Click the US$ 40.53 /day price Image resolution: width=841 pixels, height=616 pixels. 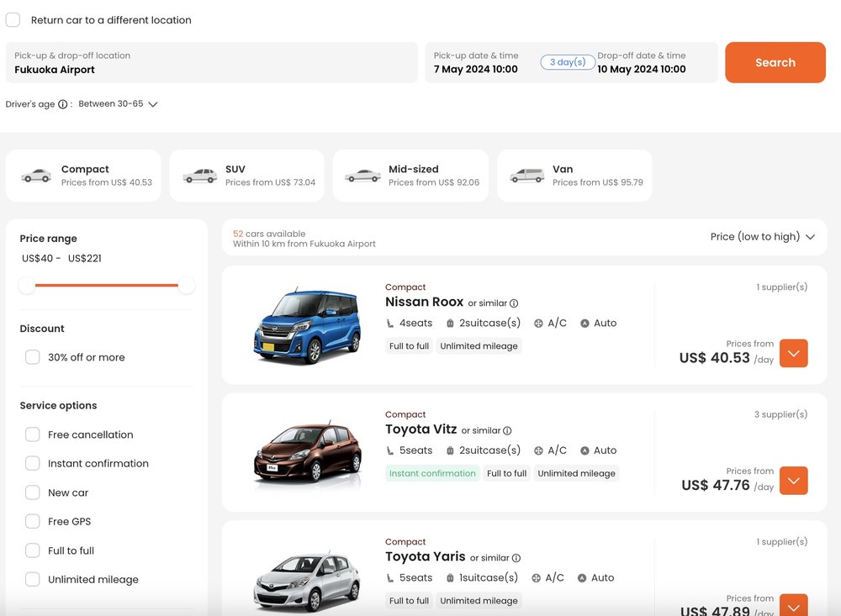[x=727, y=358]
